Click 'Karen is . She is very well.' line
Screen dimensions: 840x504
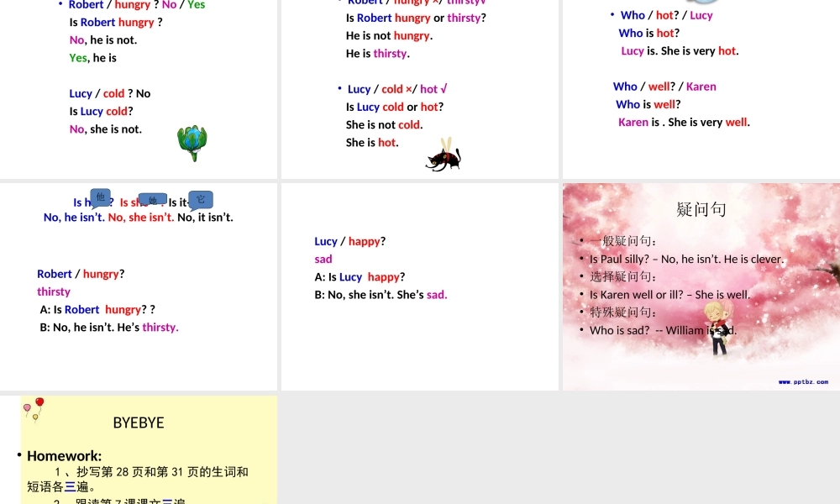[x=684, y=122]
